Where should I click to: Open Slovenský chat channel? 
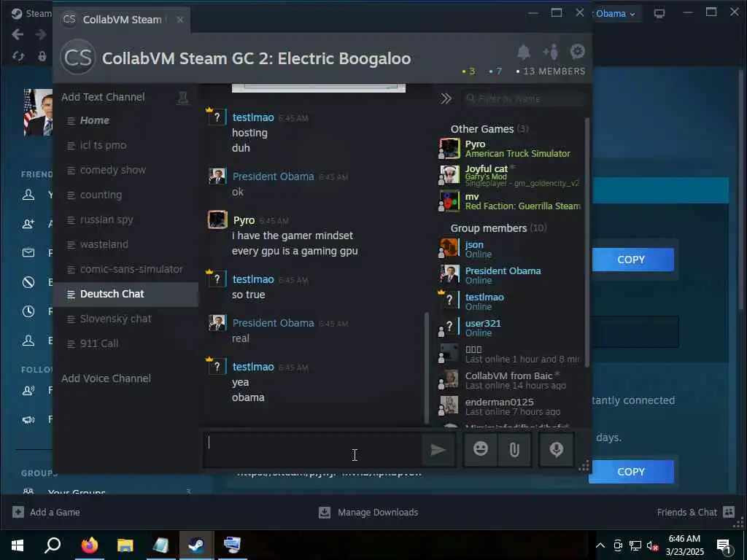[125, 319]
